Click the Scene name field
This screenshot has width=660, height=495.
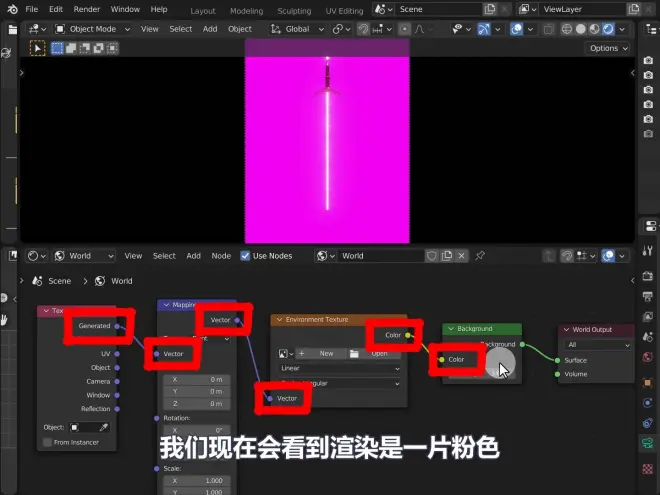[439, 9]
